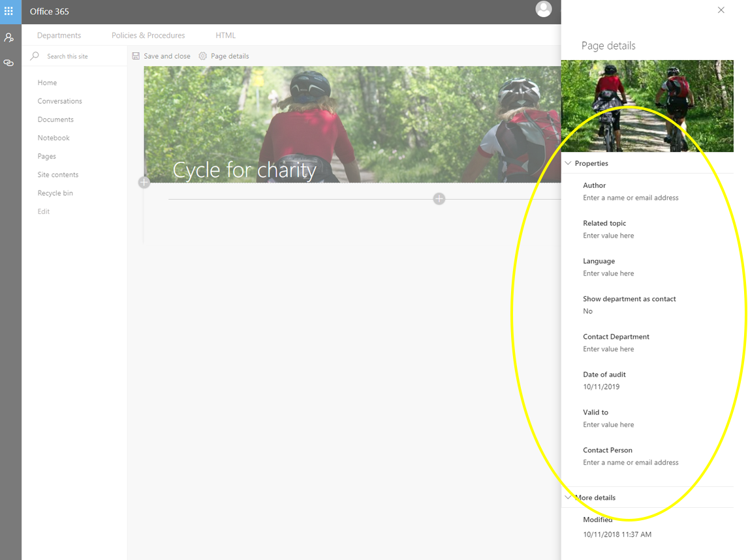
Task: Collapse the Properties section
Action: click(x=568, y=163)
